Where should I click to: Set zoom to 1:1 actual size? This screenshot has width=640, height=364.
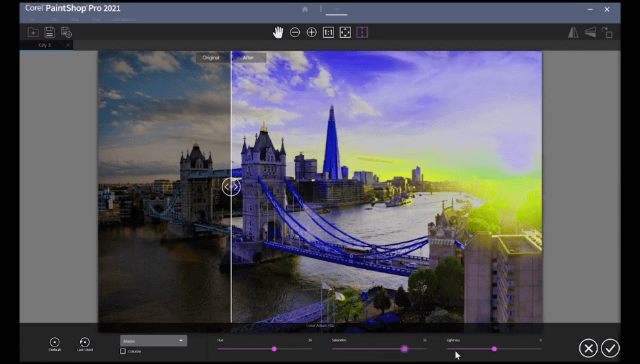point(329,32)
